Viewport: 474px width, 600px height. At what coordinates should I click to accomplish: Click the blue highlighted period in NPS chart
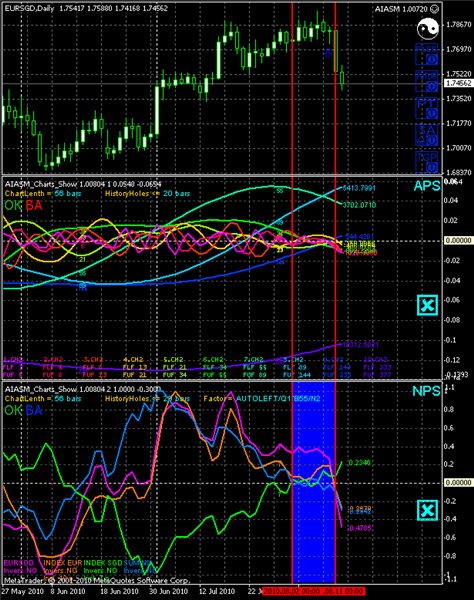pos(314,482)
